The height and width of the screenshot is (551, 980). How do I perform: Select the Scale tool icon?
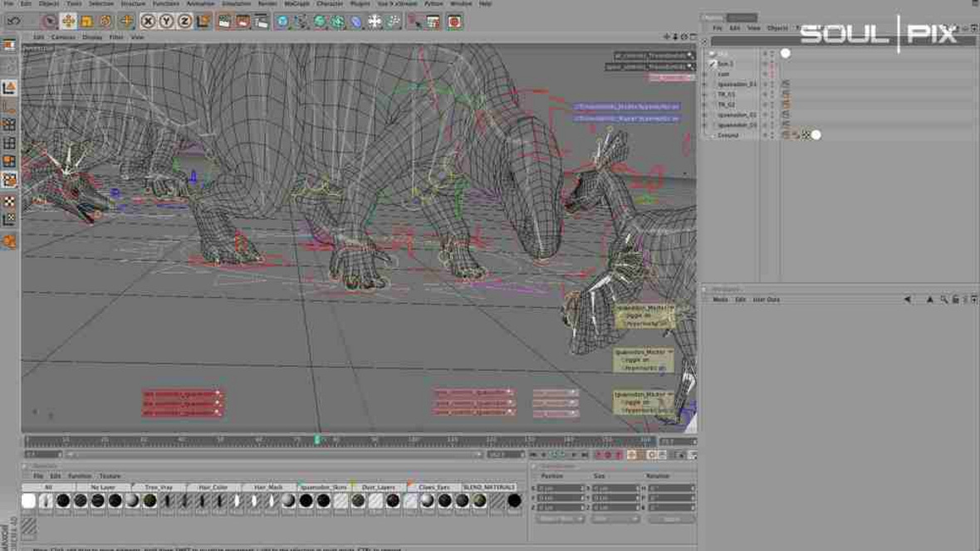click(87, 22)
